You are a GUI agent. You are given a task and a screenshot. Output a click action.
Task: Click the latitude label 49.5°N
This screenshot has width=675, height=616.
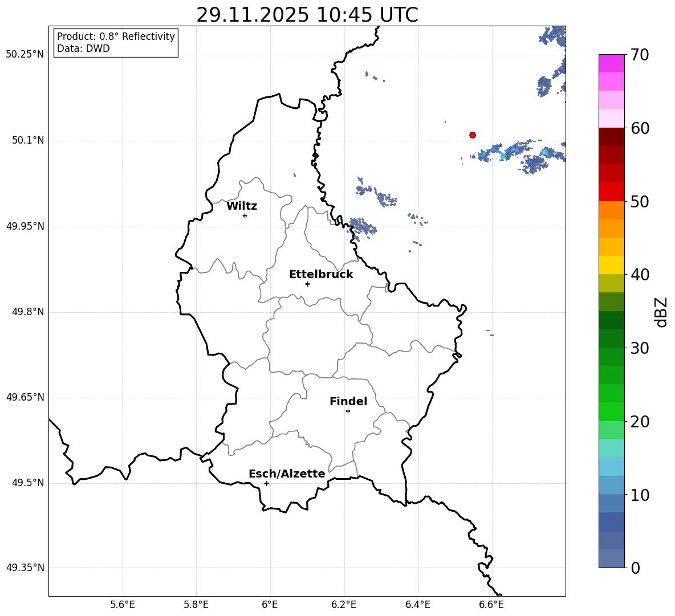click(28, 483)
